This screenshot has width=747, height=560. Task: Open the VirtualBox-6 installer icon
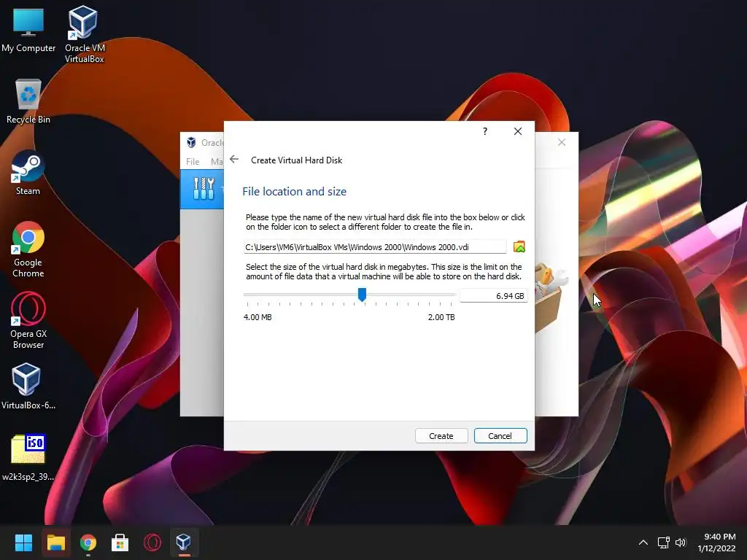point(28,386)
